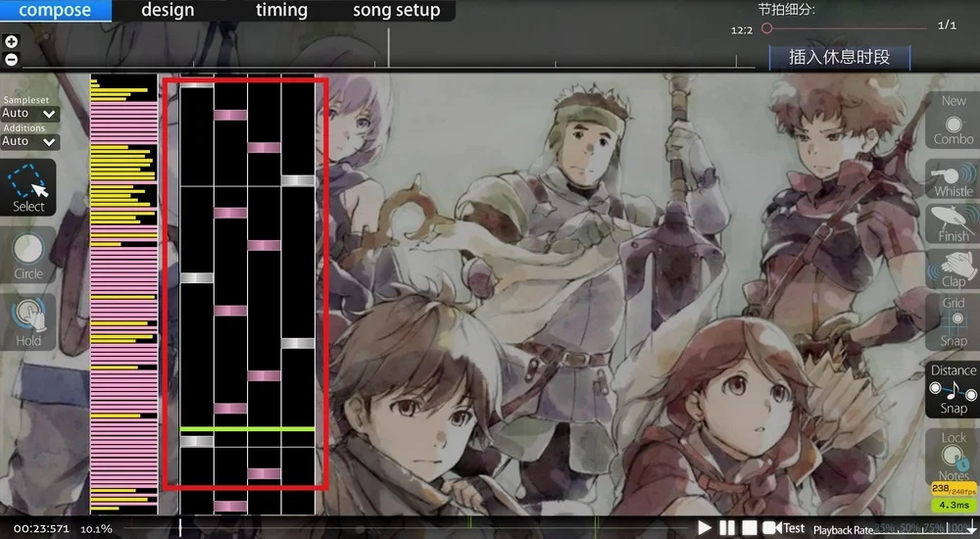
Task: Open the song setup tab
Action: coord(396,11)
